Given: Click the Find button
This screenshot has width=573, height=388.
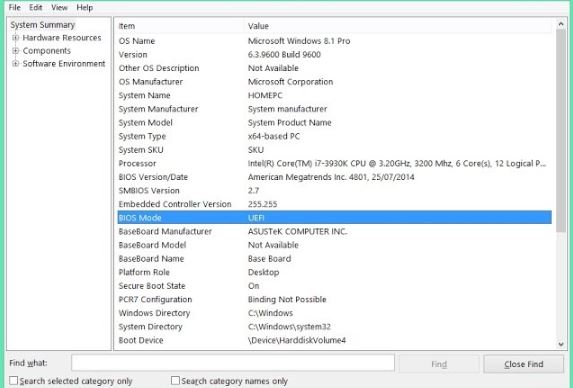Looking at the screenshot, I should click(439, 364).
